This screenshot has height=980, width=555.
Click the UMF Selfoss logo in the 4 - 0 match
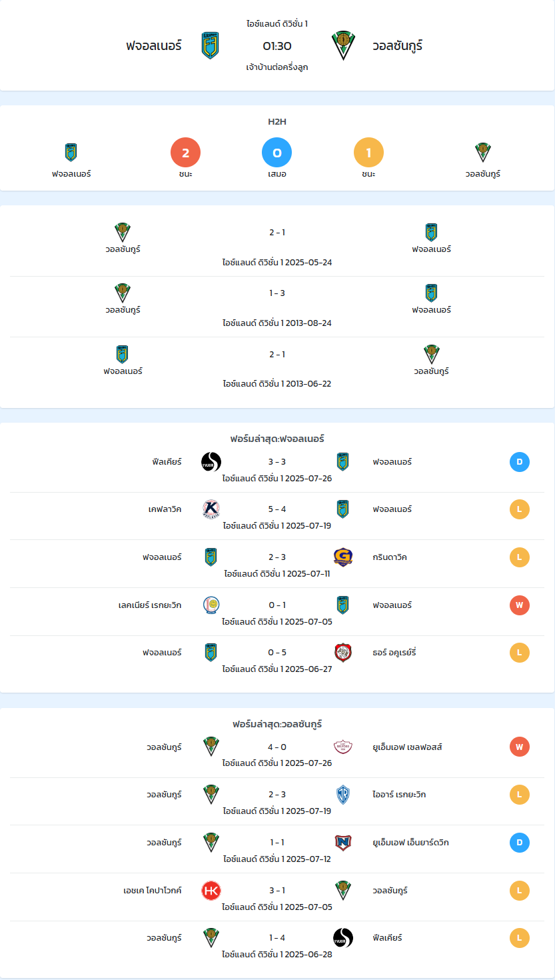point(343,747)
